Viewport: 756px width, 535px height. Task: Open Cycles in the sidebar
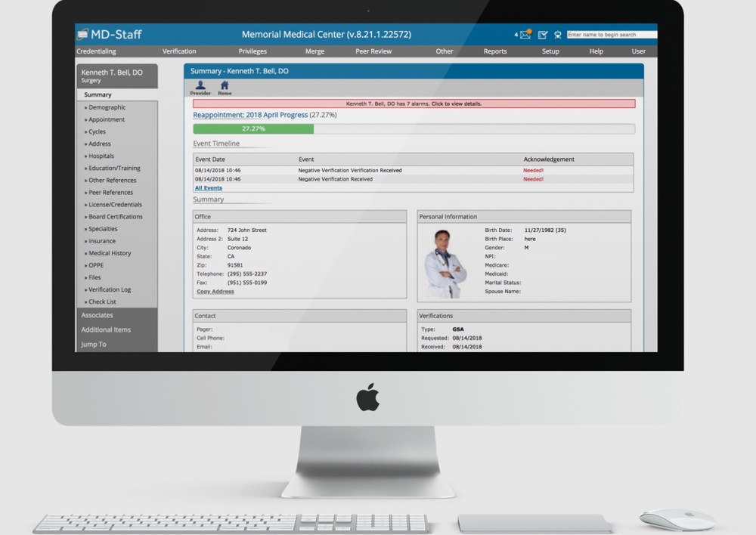[97, 131]
